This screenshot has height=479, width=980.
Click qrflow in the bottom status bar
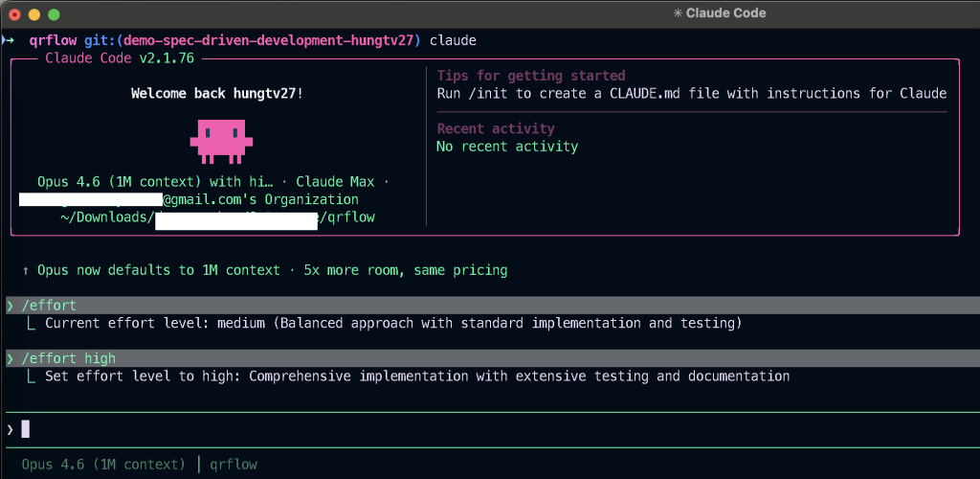[x=234, y=464]
